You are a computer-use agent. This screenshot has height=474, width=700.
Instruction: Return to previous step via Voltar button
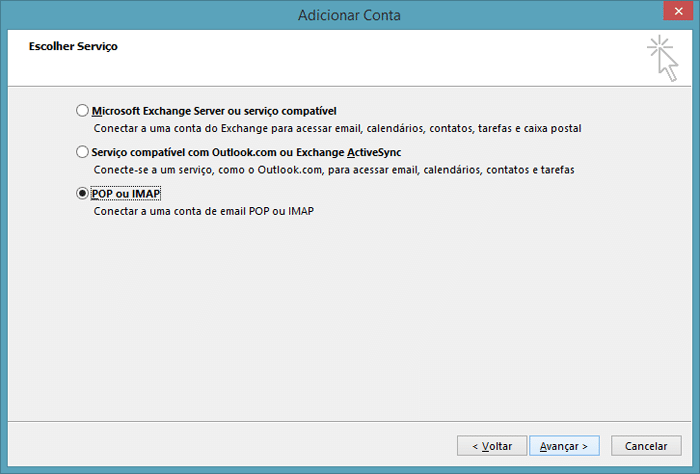[x=492, y=446]
